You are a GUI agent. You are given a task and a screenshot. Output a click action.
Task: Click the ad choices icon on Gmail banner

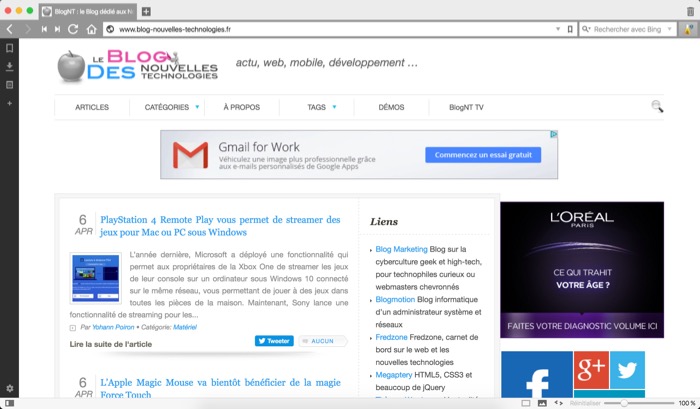click(x=553, y=134)
